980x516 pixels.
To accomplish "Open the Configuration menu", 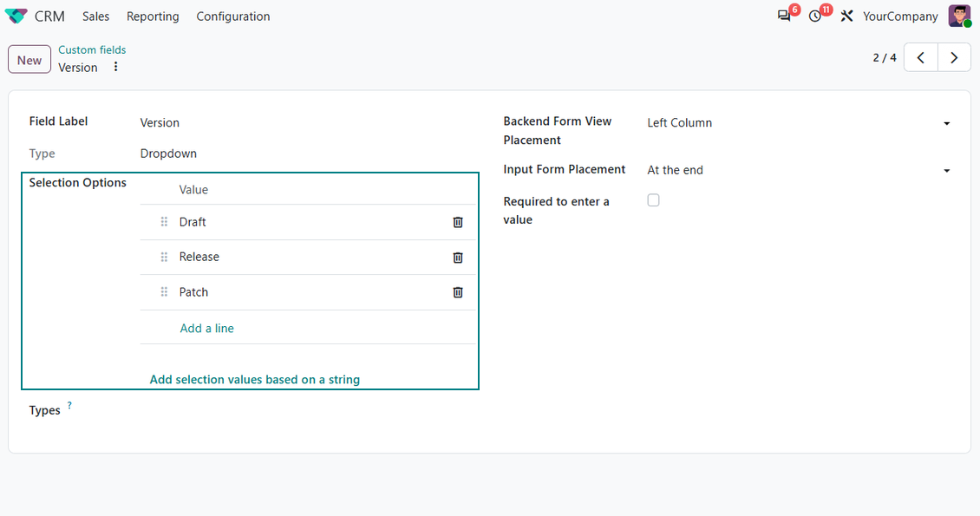I will [233, 16].
